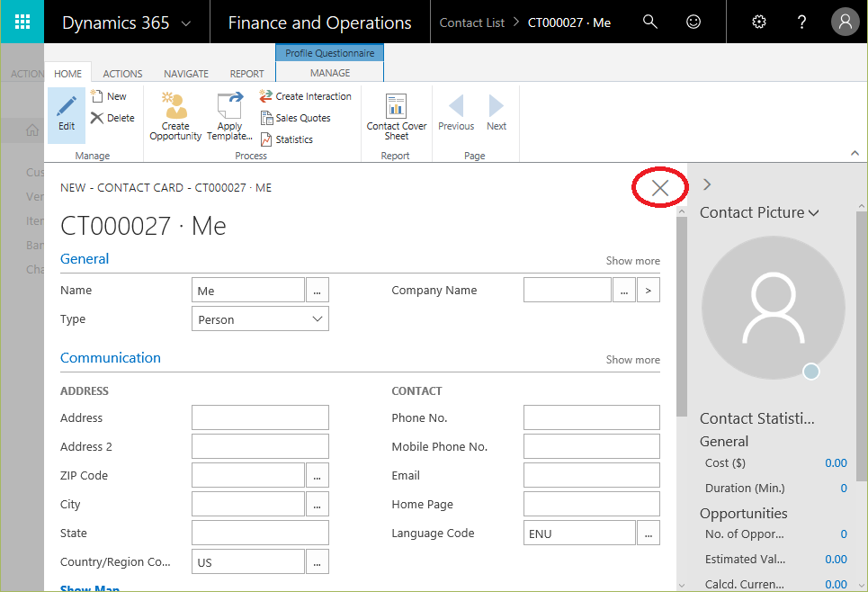The image size is (868, 592).
Task: Create a new contact with New
Action: tap(109, 96)
